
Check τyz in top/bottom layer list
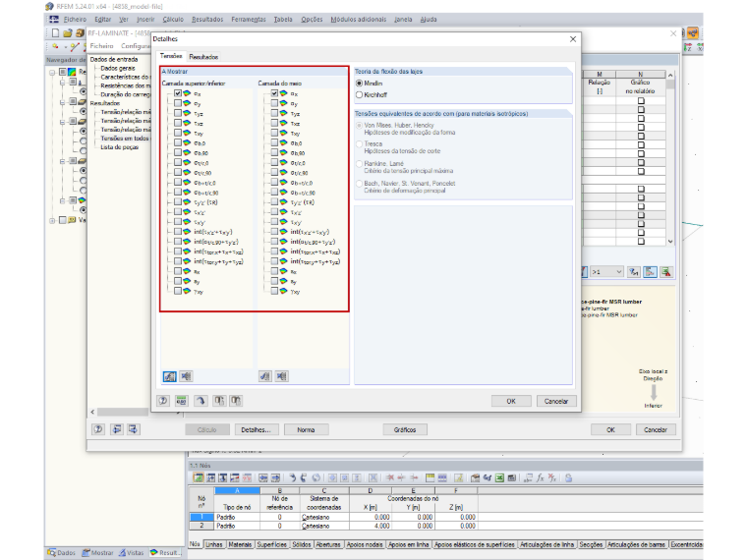coord(178,113)
